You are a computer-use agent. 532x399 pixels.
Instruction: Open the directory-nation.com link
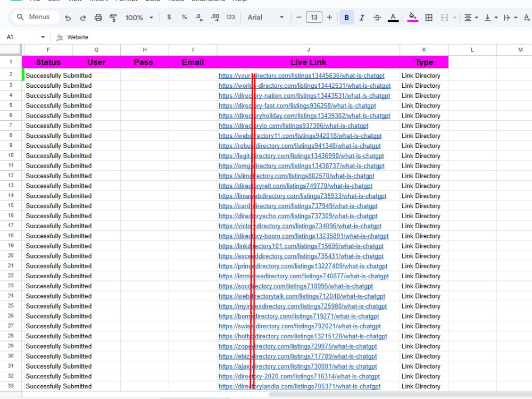[304, 96]
